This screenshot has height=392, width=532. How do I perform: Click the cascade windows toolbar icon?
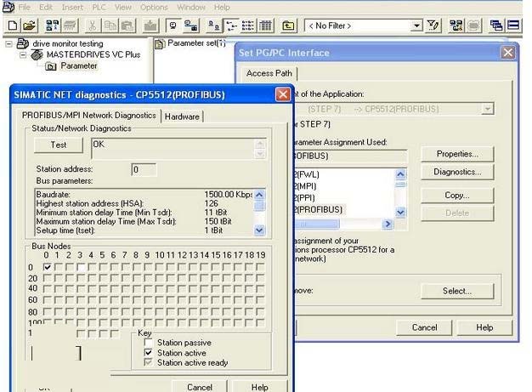[x=496, y=26]
